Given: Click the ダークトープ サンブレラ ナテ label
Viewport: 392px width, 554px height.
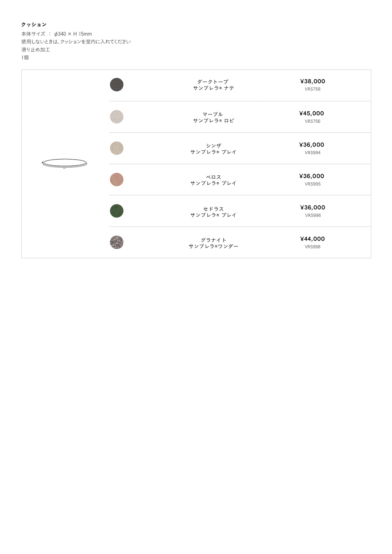Looking at the screenshot, I should coord(213,85).
